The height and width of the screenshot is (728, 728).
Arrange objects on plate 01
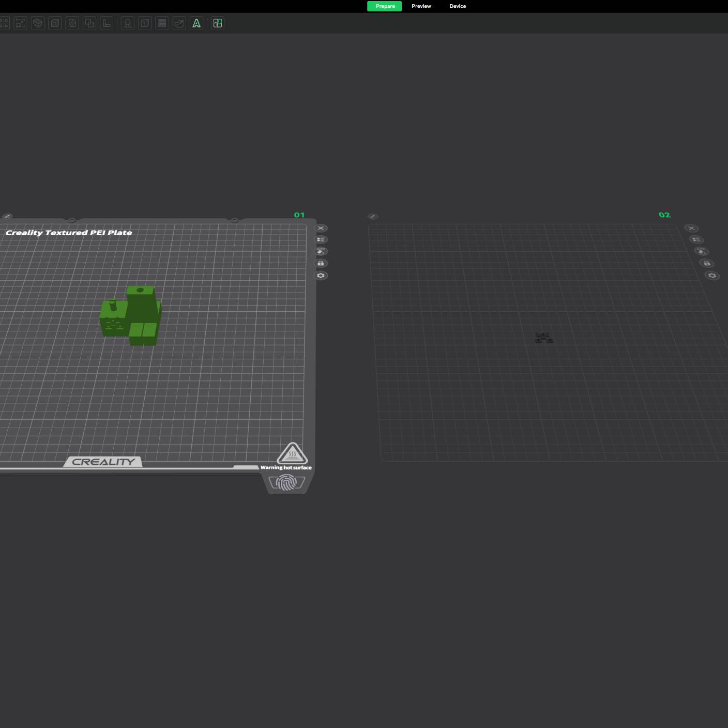click(x=321, y=240)
